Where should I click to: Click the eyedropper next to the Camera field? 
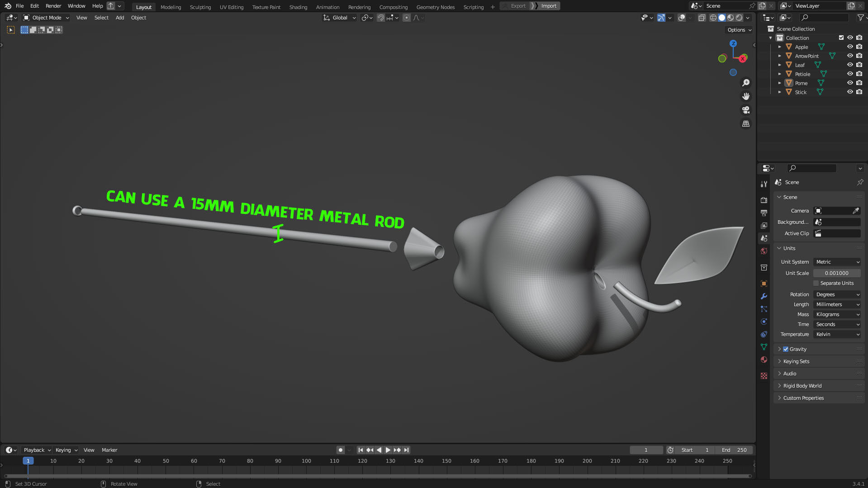point(856,211)
